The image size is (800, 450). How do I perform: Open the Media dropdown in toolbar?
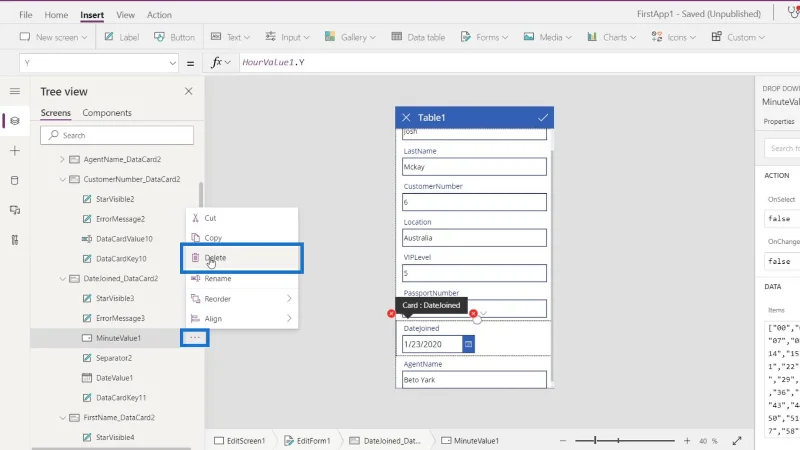(x=547, y=37)
